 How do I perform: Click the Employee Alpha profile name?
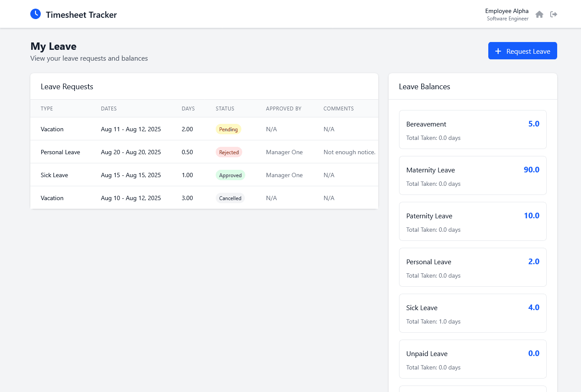[x=507, y=11]
